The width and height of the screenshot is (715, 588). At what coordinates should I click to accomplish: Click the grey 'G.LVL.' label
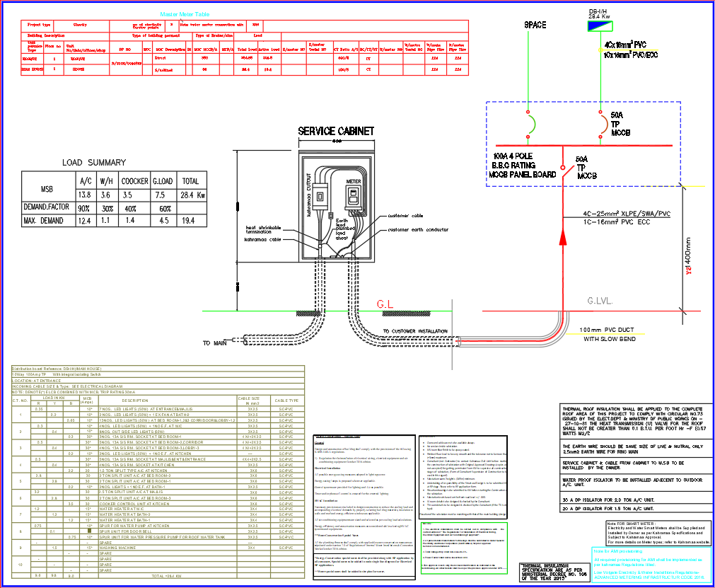coord(600,301)
